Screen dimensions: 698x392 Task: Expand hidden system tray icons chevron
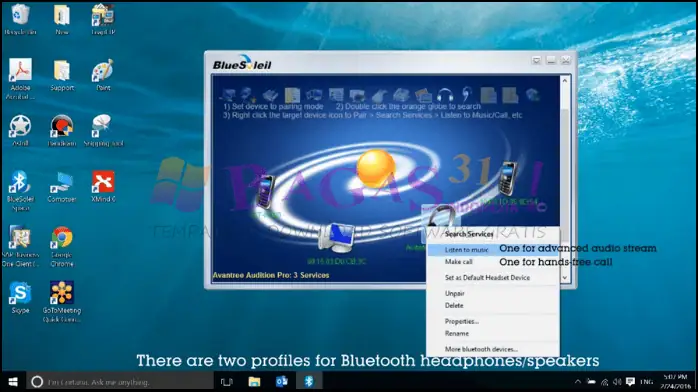(x=578, y=382)
